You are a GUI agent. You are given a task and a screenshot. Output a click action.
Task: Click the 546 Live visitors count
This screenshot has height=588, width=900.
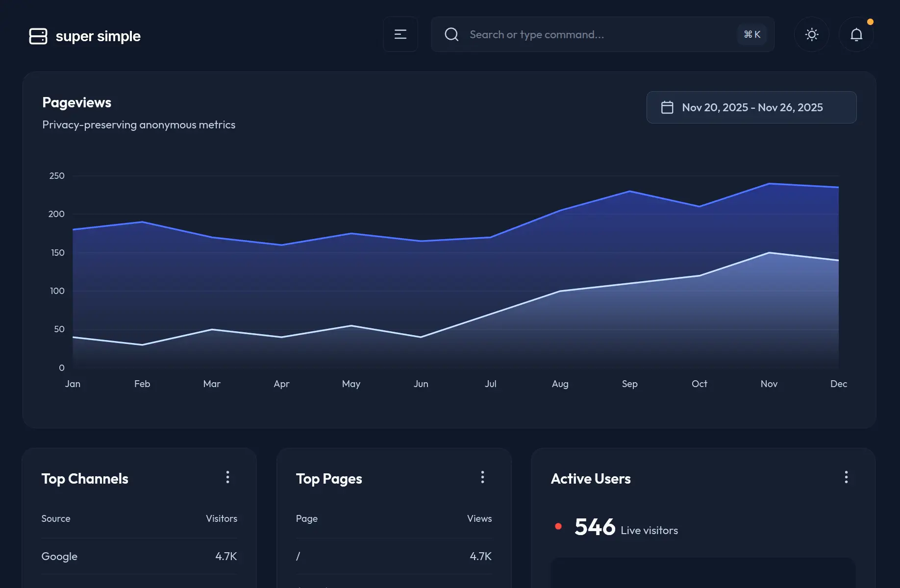click(596, 527)
